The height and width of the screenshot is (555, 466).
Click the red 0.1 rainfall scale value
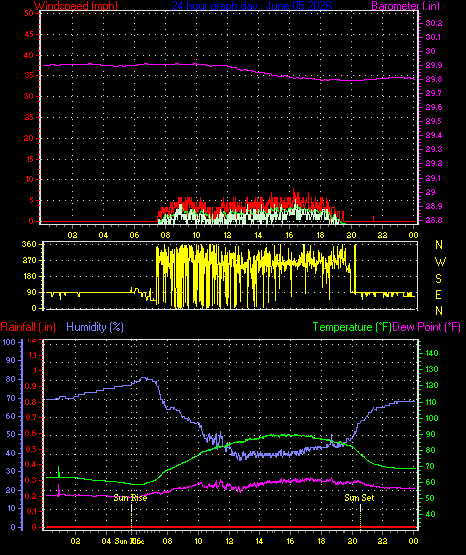pyautogui.click(x=31, y=511)
